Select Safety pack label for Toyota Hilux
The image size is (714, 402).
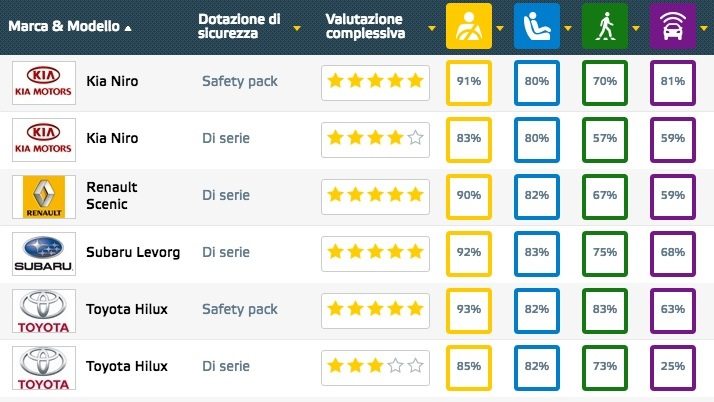pyautogui.click(x=239, y=310)
